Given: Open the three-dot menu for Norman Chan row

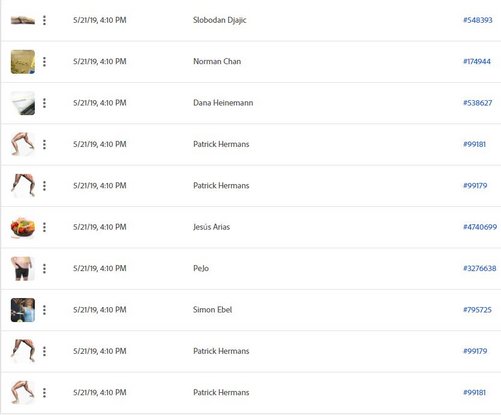Looking at the screenshot, I should pos(44,62).
